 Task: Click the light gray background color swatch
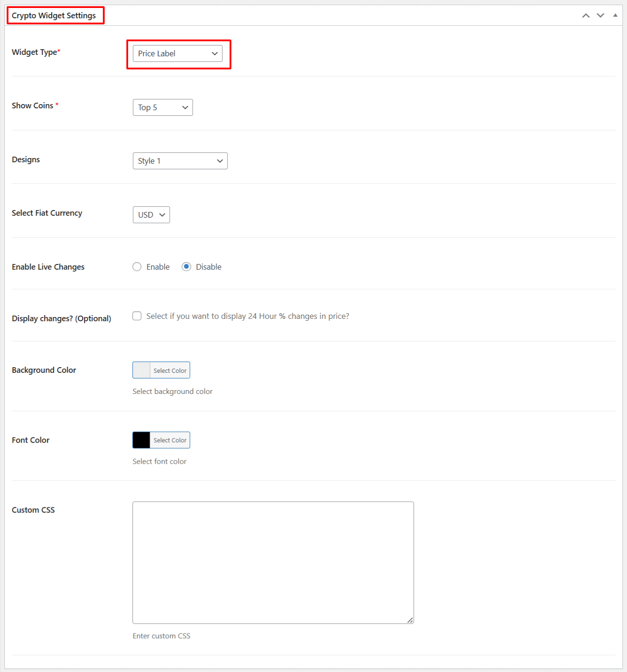tap(141, 370)
